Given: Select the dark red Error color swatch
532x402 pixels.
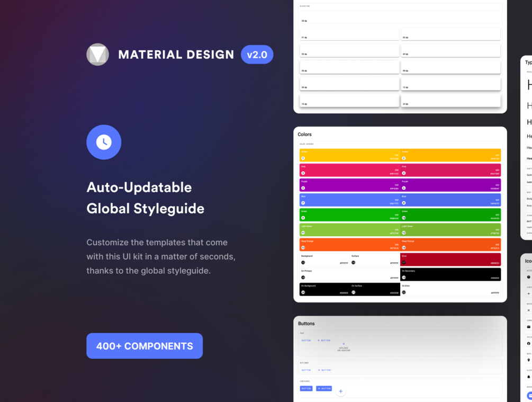Looking at the screenshot, I should click(450, 260).
